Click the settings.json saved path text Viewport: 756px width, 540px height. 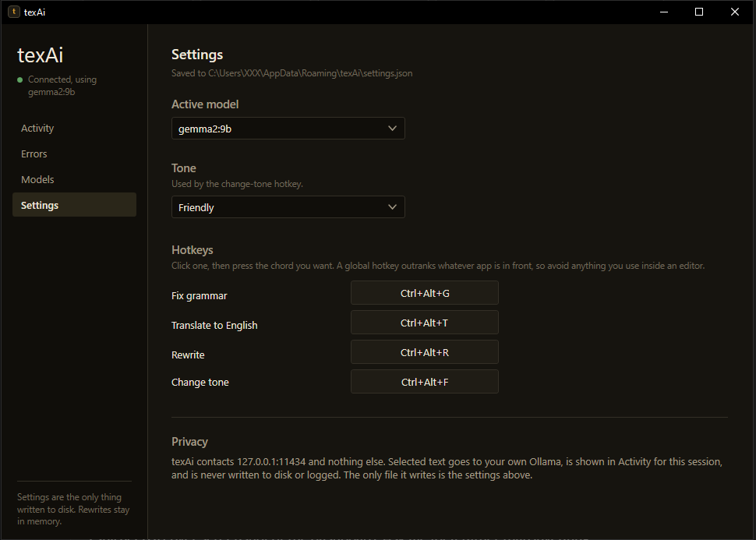click(x=291, y=73)
